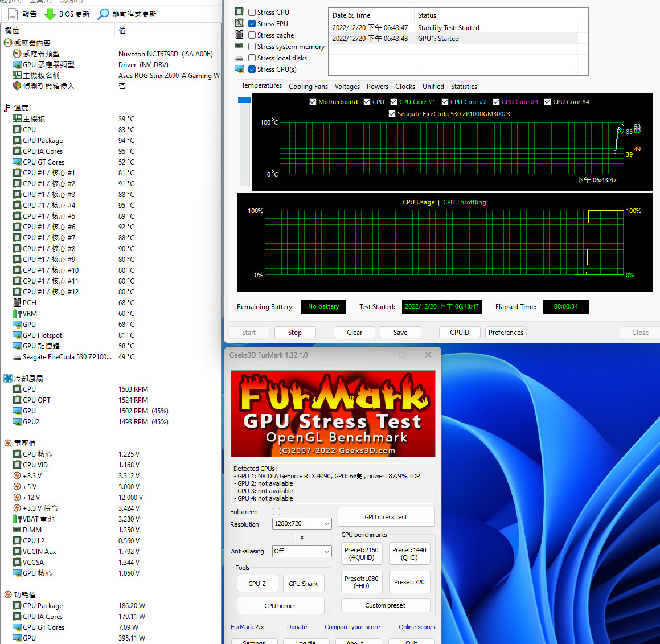Enable the Stress CPU checkbox
This screenshot has width=660, height=644.
(x=252, y=12)
